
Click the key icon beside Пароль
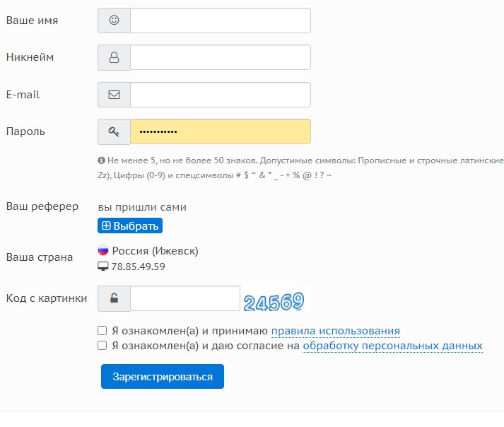[x=114, y=131]
